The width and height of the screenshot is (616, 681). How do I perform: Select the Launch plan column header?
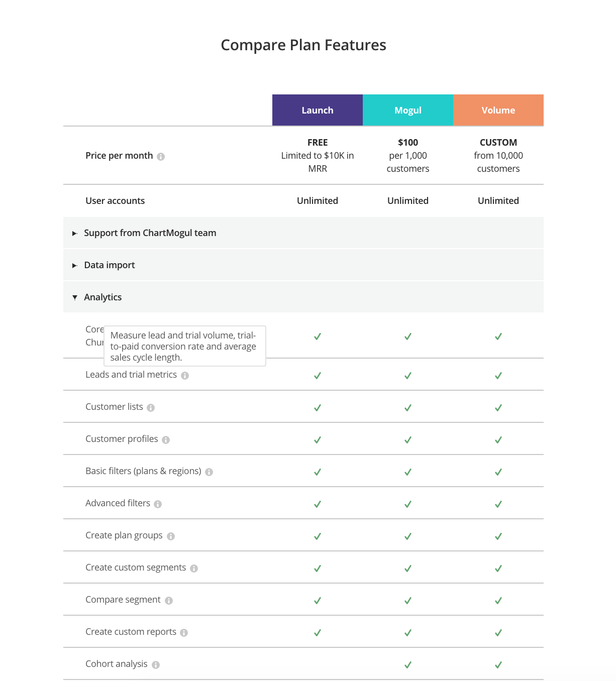(x=318, y=110)
